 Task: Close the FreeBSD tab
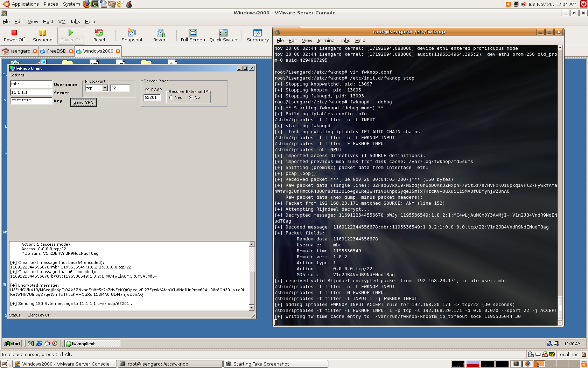click(71, 51)
